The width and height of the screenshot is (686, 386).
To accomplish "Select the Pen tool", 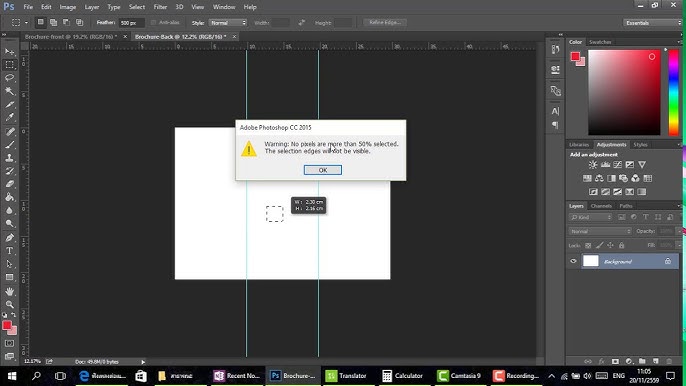I will [9, 238].
